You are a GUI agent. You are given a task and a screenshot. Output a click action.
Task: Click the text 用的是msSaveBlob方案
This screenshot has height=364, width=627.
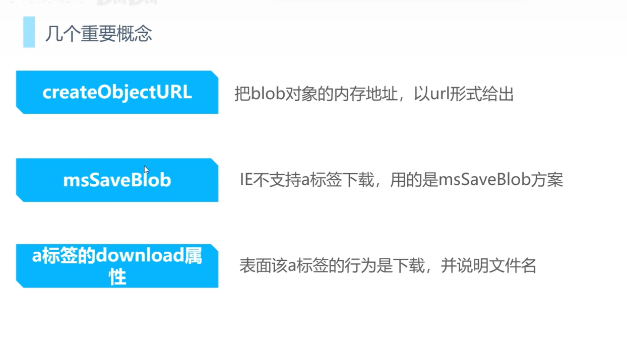point(476,180)
